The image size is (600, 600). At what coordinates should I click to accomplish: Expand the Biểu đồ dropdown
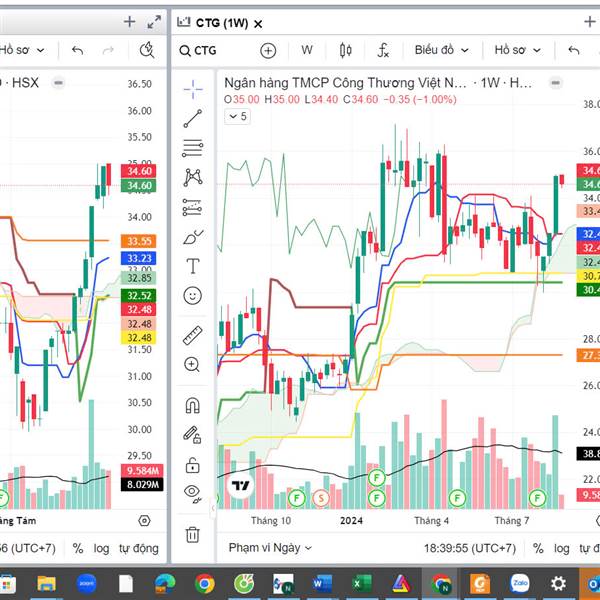pos(442,50)
